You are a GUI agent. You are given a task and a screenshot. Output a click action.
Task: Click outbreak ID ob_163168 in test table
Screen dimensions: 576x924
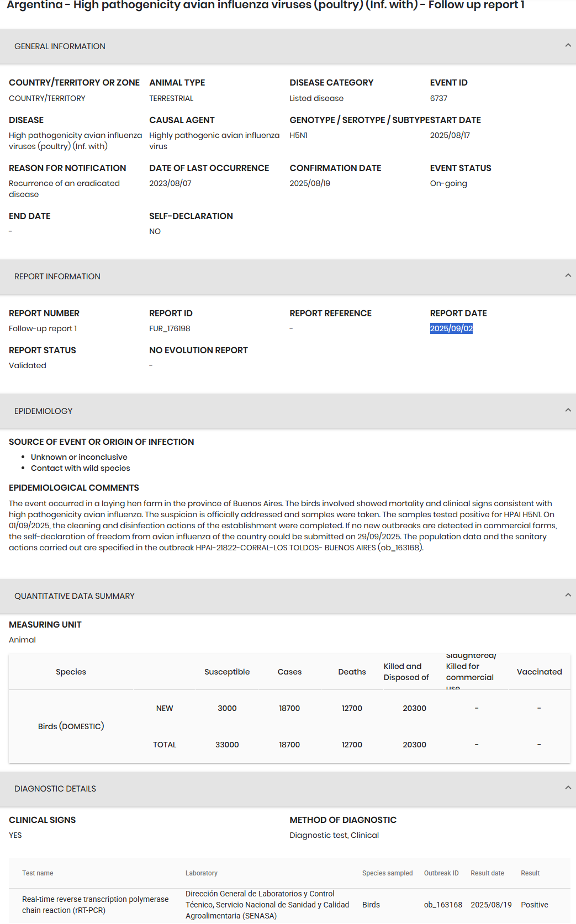coord(443,905)
